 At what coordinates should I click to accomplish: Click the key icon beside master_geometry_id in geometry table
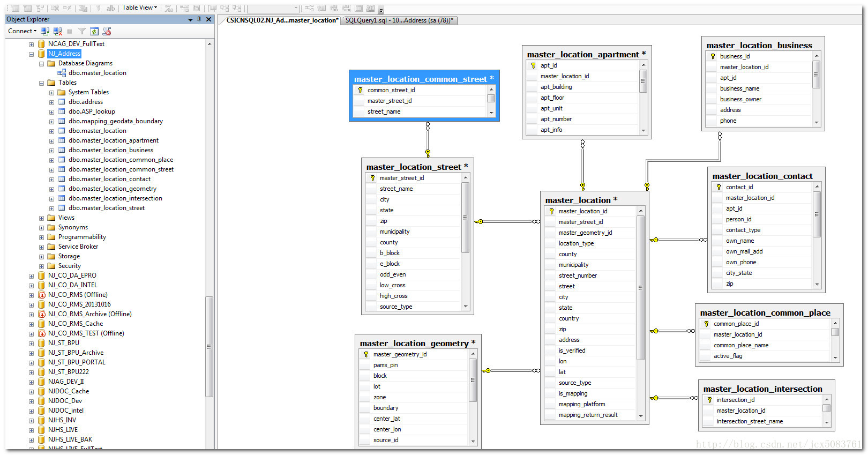point(366,354)
